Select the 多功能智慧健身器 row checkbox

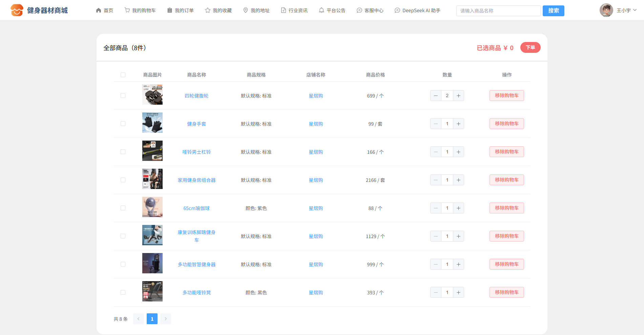pyautogui.click(x=123, y=264)
